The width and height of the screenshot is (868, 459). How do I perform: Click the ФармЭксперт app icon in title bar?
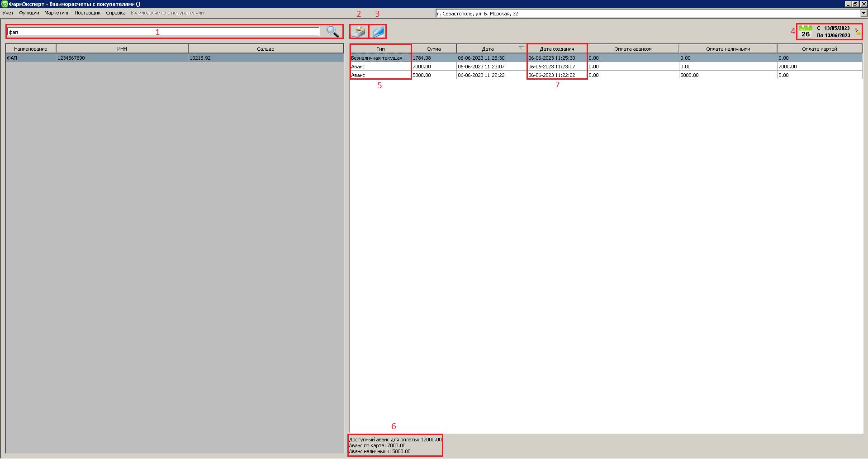(4, 4)
